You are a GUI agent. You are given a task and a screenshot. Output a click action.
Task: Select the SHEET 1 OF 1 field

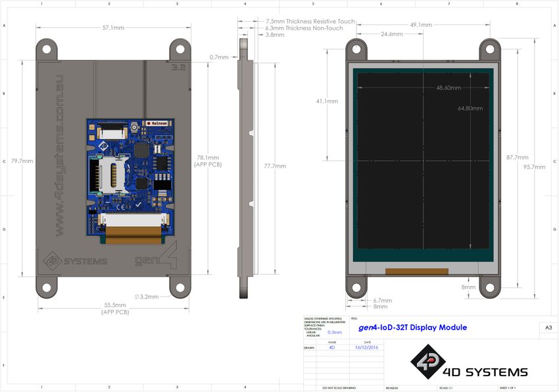tap(508, 388)
